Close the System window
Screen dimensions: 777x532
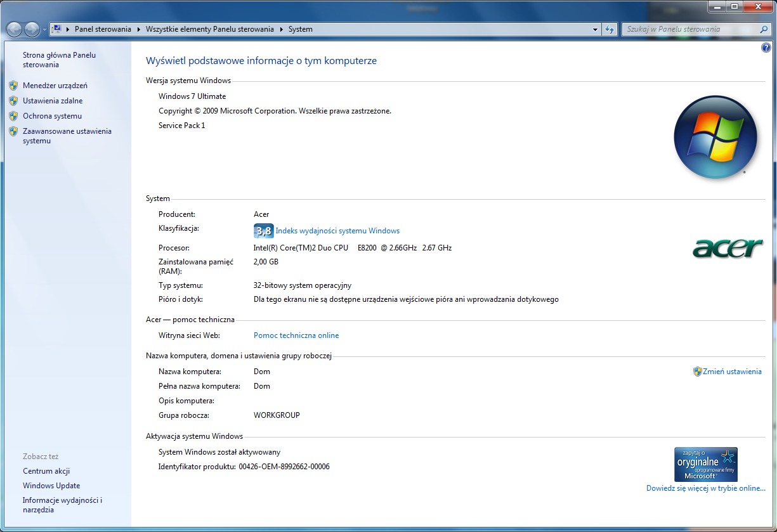(757, 6)
